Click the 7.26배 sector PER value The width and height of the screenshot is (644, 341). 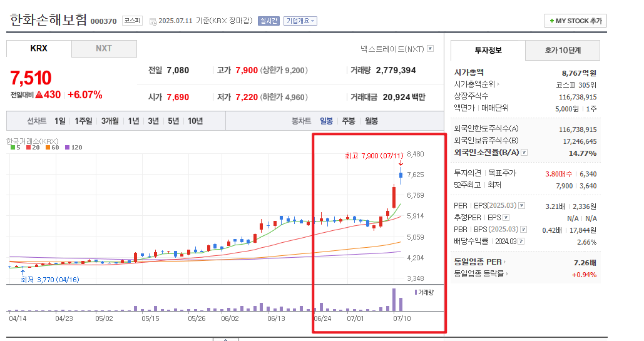coord(585,263)
